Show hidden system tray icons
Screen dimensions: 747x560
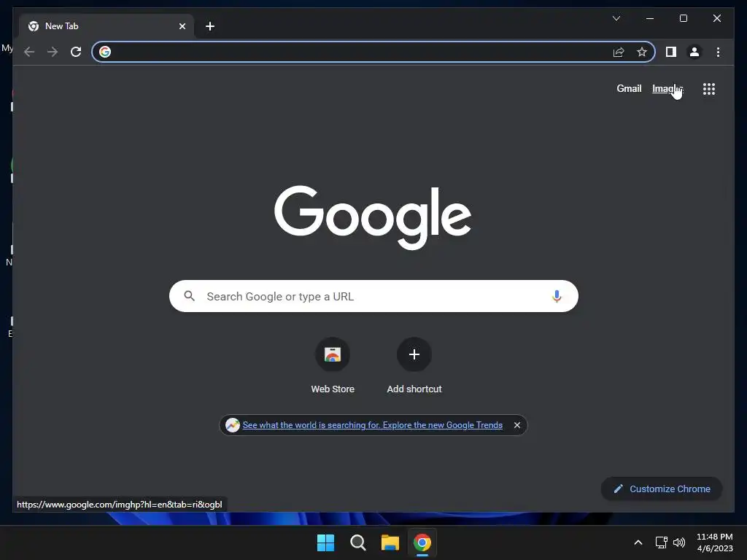(x=638, y=542)
